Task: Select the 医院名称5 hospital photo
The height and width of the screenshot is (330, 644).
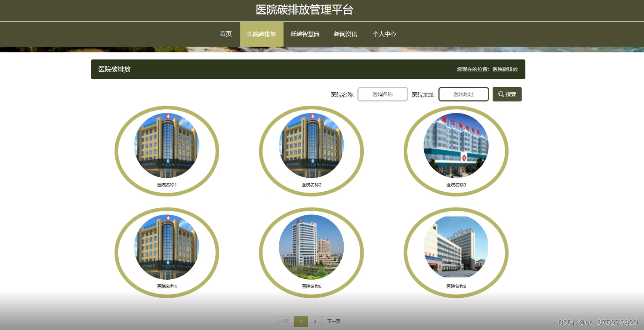Action: coord(311,247)
